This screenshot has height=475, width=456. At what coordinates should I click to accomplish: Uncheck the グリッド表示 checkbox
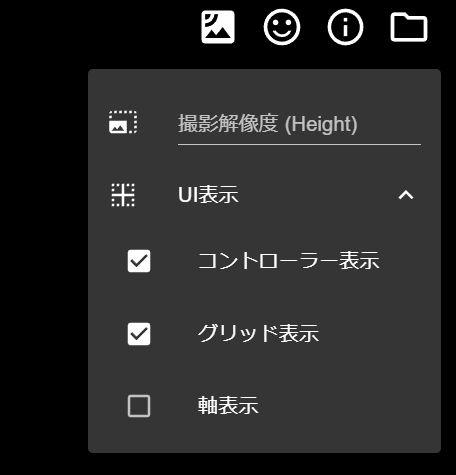coord(139,334)
